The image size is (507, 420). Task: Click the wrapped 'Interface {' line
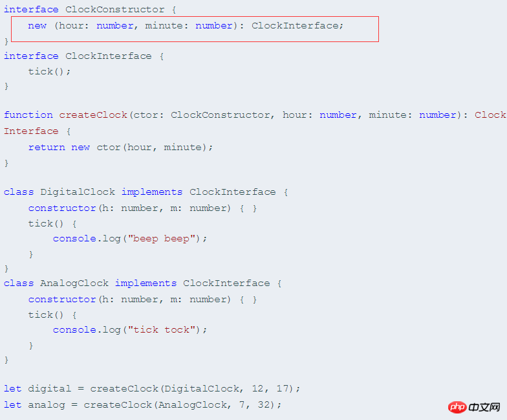tap(38, 131)
